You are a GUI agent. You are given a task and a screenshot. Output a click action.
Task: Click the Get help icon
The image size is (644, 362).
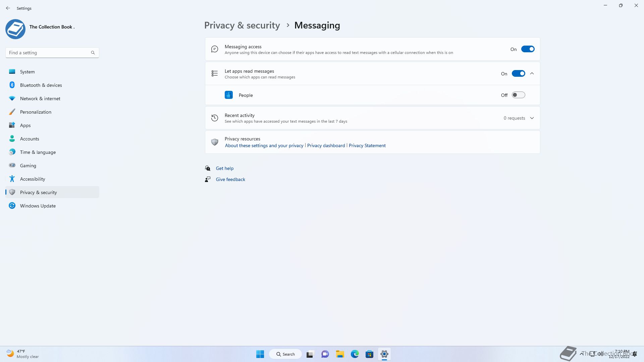tap(208, 168)
